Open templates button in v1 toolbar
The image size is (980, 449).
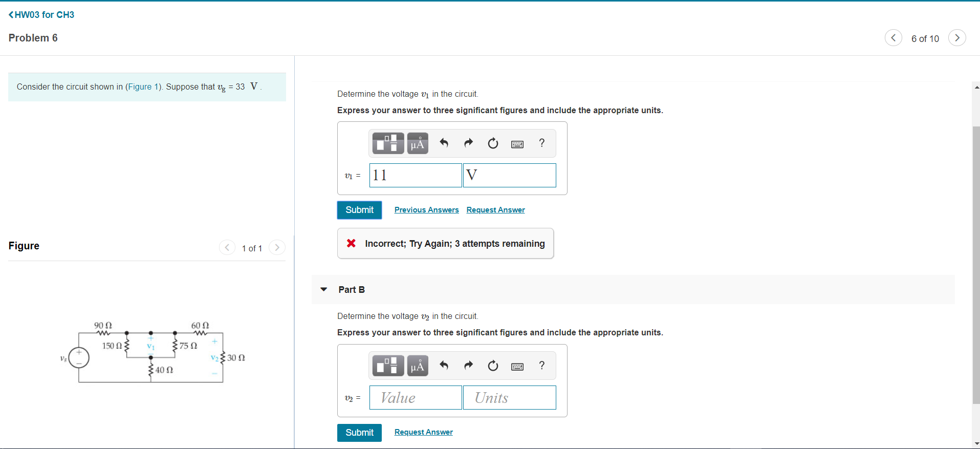pos(388,143)
